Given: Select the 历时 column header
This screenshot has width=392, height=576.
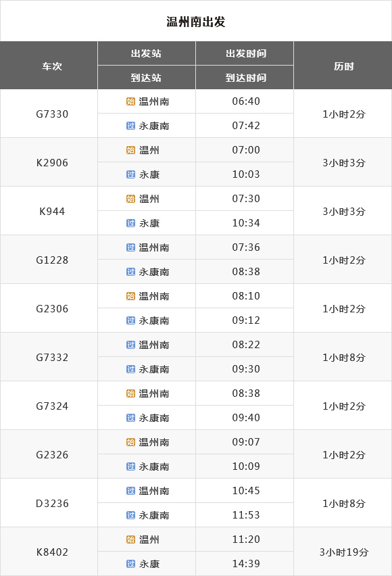Looking at the screenshot, I should tap(344, 66).
